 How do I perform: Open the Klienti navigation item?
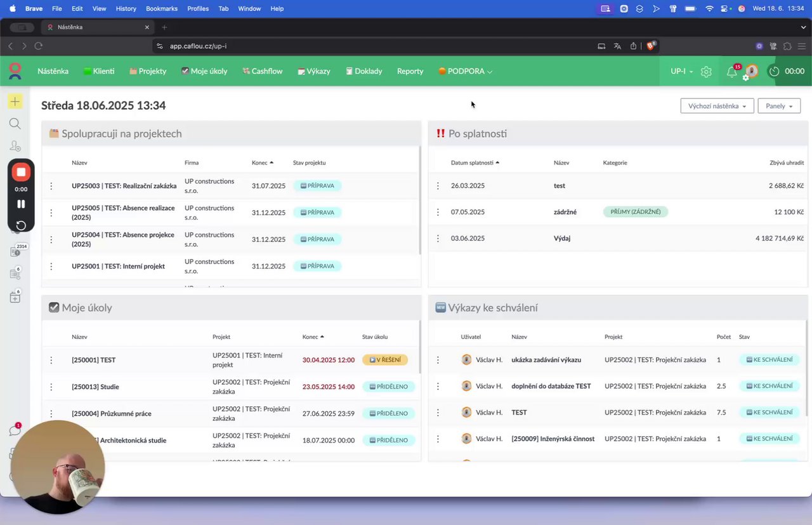tap(99, 71)
